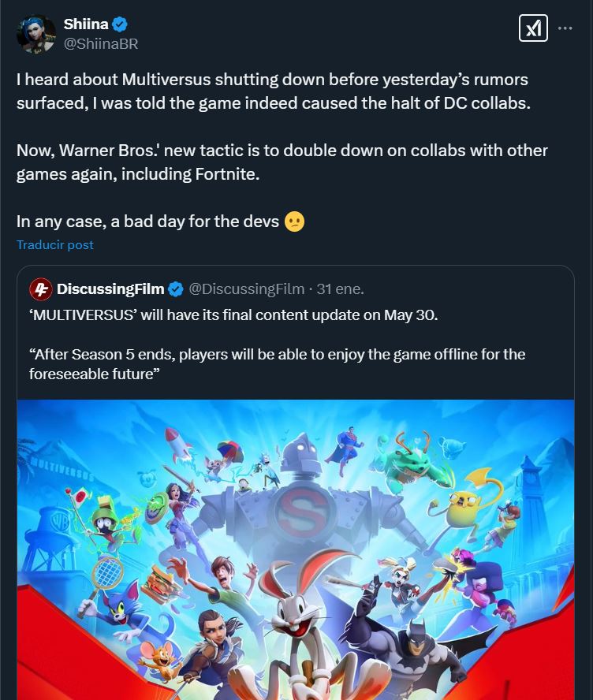Open Shiina's profile via display name
Screen dimensions: 593x700
pyautogui.click(x=85, y=25)
